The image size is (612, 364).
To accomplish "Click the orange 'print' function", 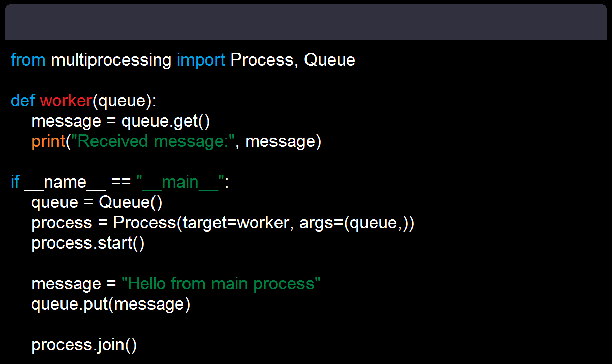I will (x=48, y=141).
